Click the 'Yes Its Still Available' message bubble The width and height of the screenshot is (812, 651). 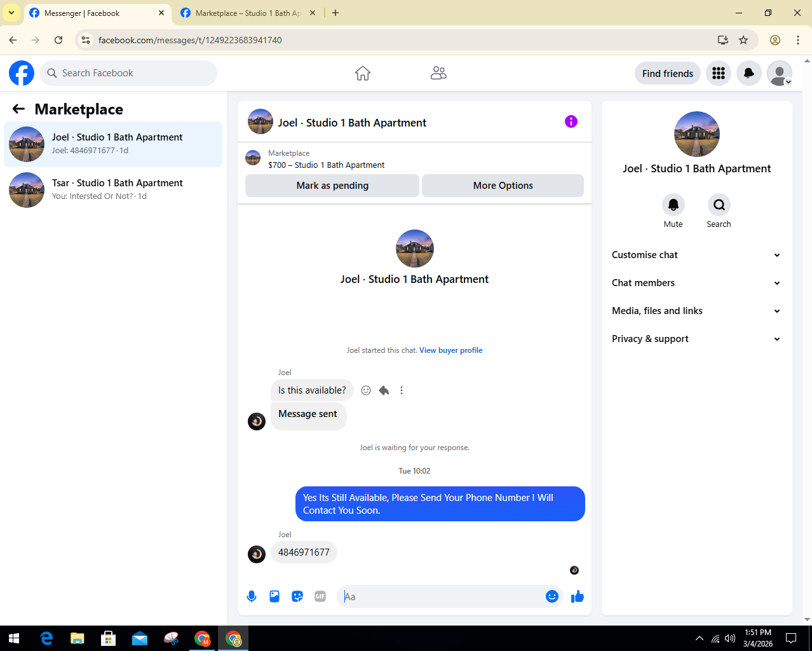click(x=440, y=504)
